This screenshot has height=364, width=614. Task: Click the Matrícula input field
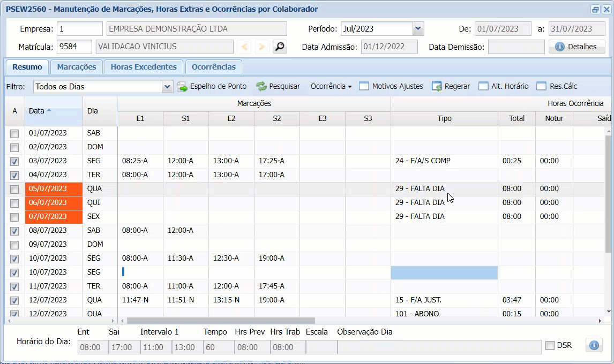(74, 47)
